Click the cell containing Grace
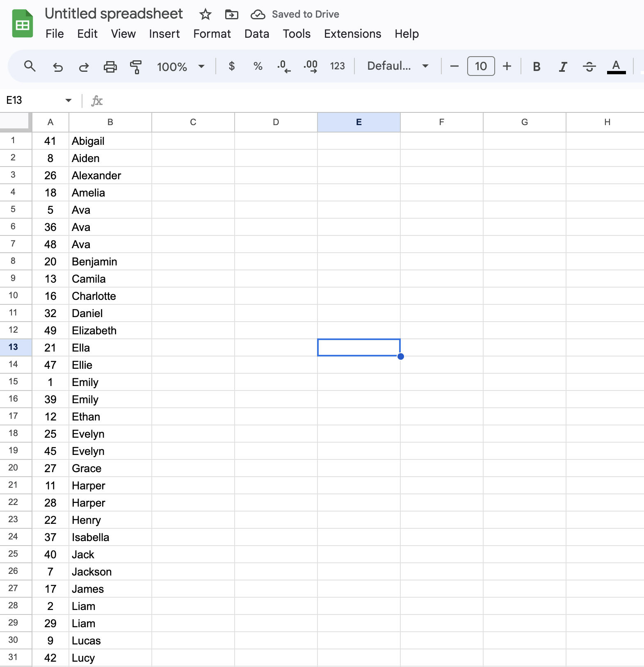 [110, 468]
